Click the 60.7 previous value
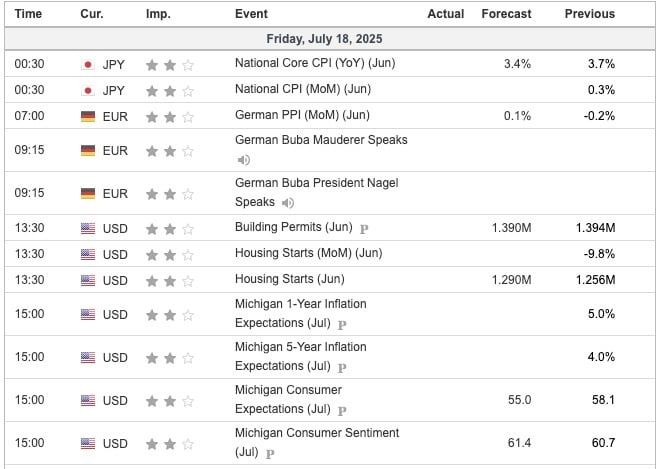This screenshot has width=658, height=469. [x=603, y=443]
